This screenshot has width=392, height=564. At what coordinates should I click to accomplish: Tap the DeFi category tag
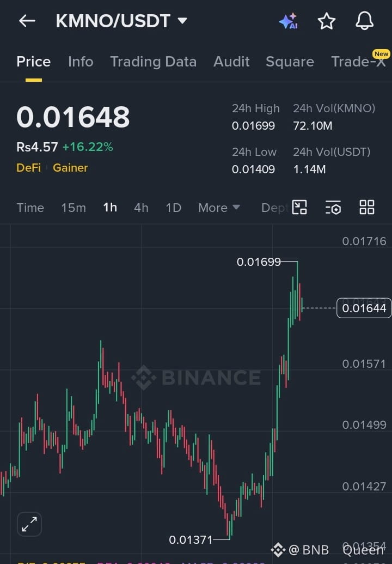[x=28, y=168]
